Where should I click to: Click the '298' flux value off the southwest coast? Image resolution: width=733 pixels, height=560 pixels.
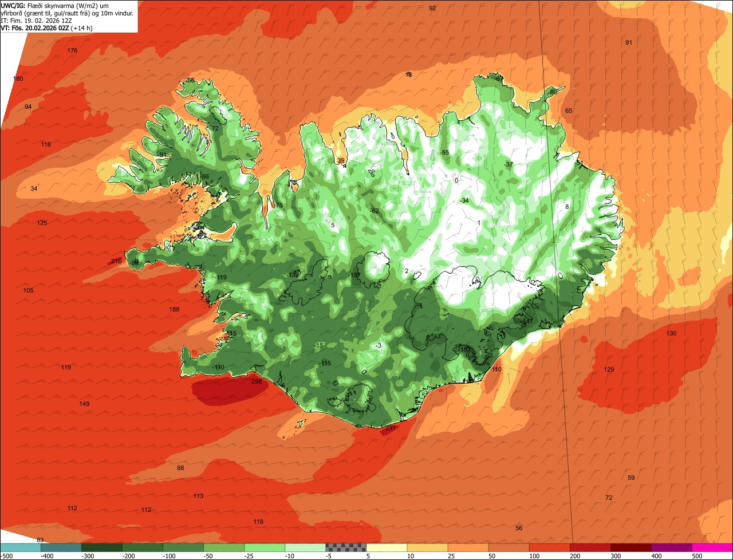(x=257, y=381)
